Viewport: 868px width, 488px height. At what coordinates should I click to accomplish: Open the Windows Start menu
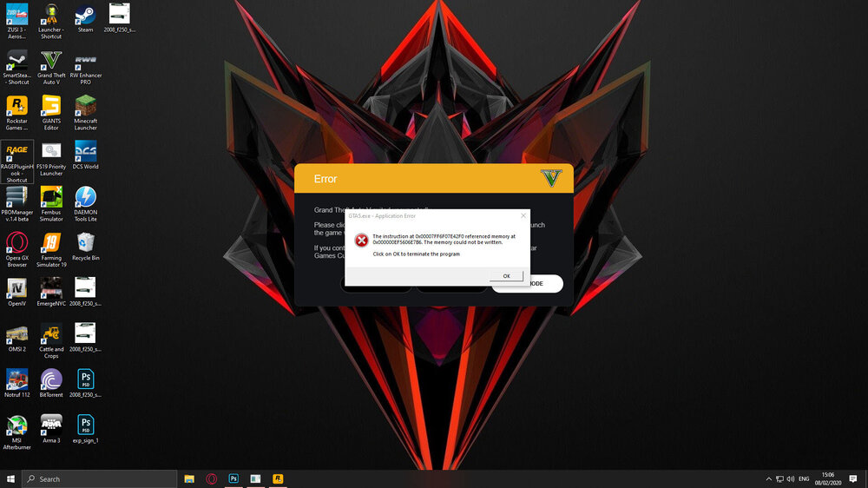(x=10, y=478)
